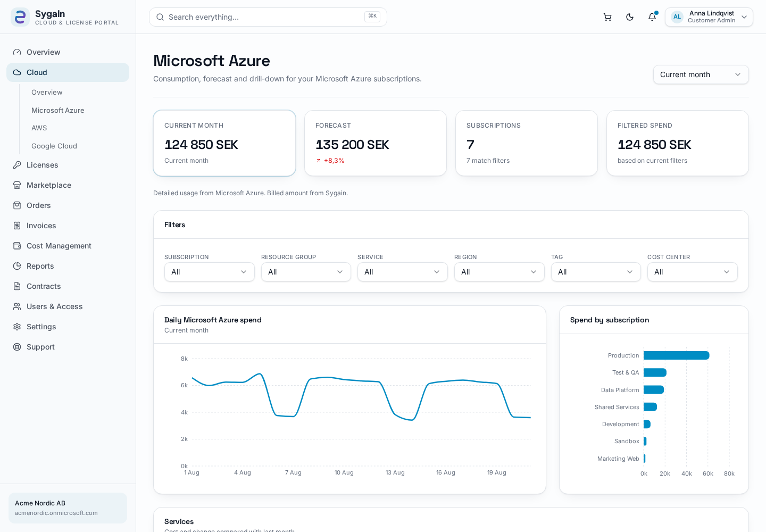This screenshot has width=766, height=532.
Task: Expand the Tag filter dropdown
Action: [596, 272]
